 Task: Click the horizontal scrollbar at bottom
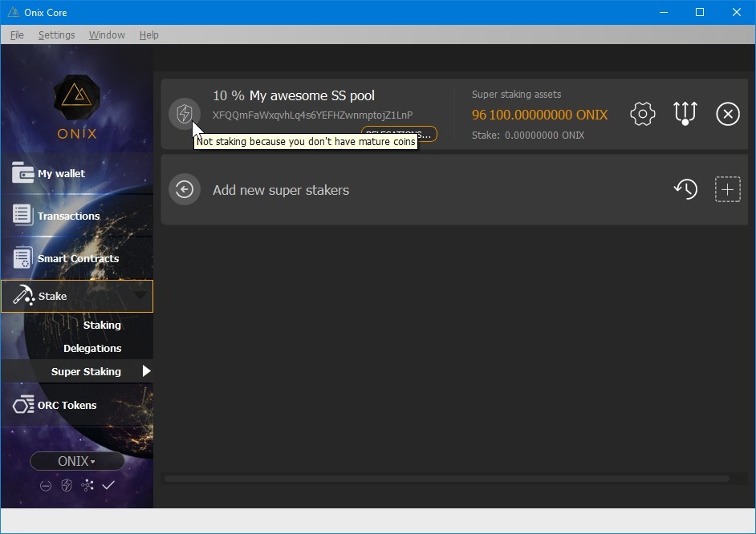click(446, 479)
